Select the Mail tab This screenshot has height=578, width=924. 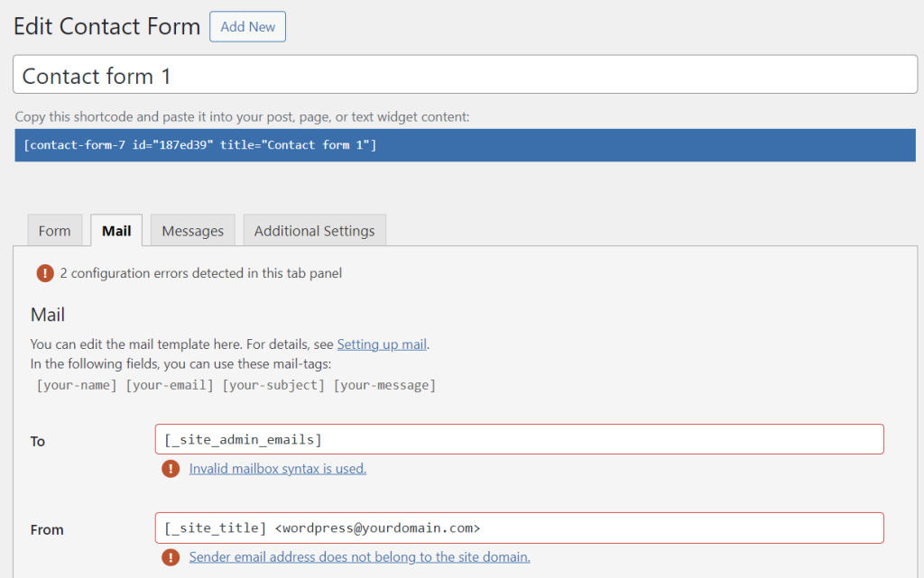(115, 230)
